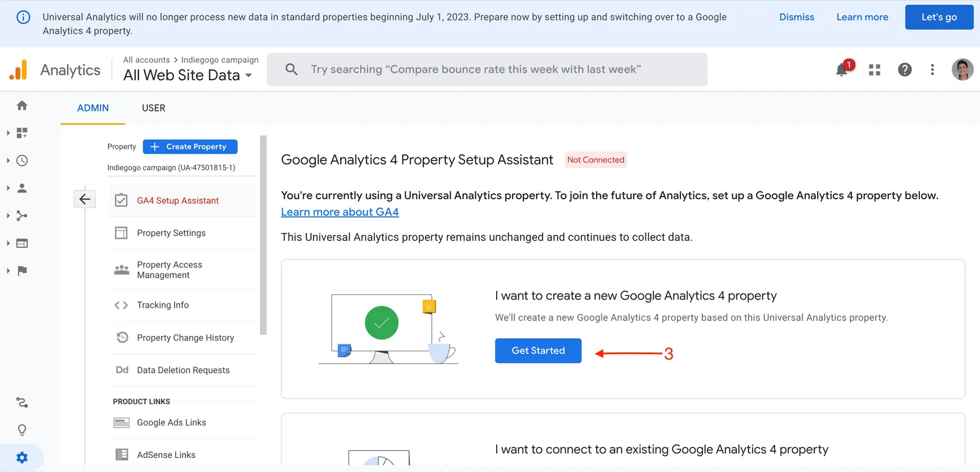Switch to the USER tab
This screenshot has width=980, height=472.
click(154, 108)
